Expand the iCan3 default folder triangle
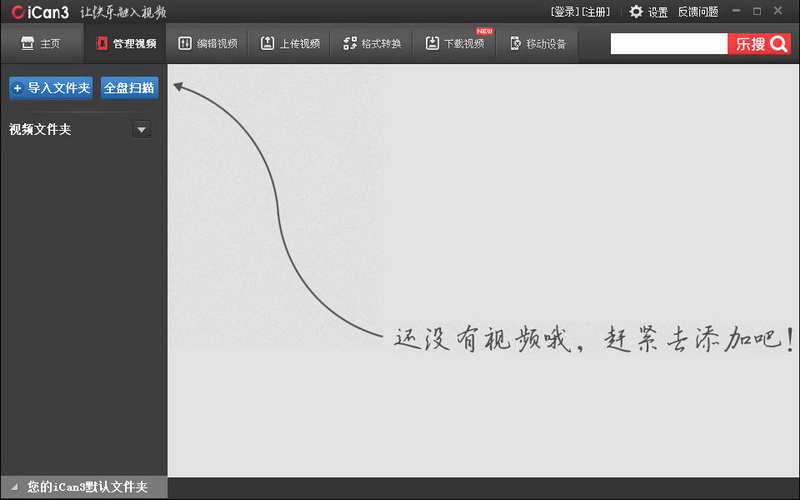Image resolution: width=800 pixels, height=500 pixels. click(14, 487)
